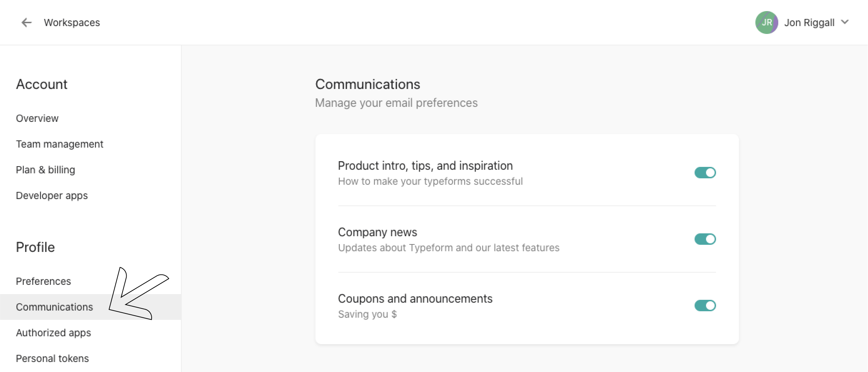Open Developer apps settings
The width and height of the screenshot is (868, 372).
pos(52,195)
